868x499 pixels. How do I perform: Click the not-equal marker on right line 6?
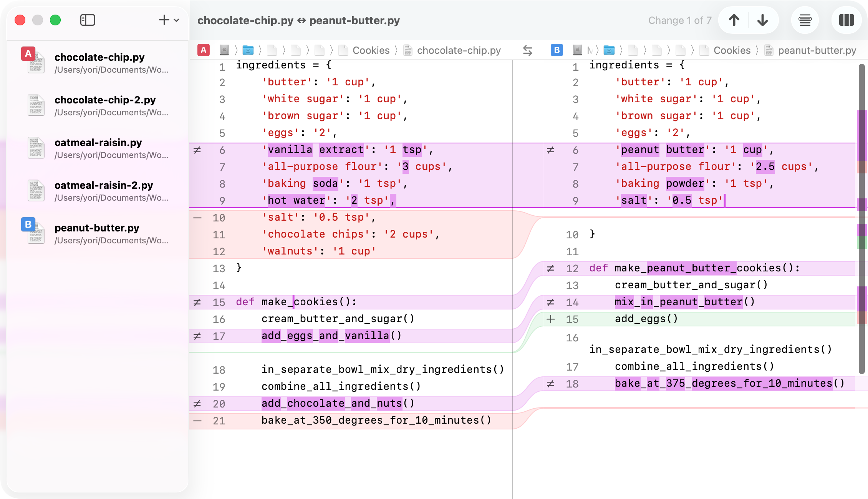click(x=551, y=150)
